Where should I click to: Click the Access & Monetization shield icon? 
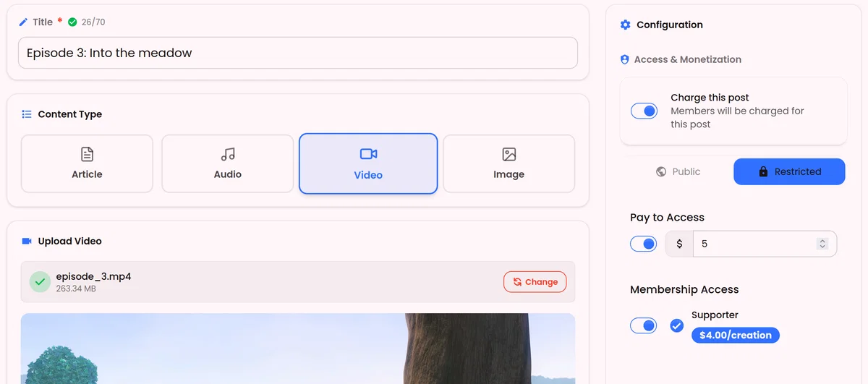tap(625, 59)
